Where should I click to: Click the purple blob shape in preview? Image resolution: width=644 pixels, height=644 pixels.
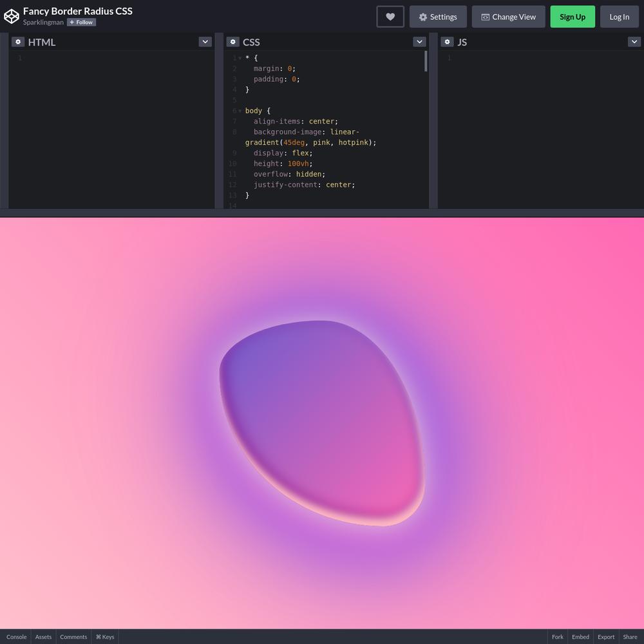(x=322, y=423)
